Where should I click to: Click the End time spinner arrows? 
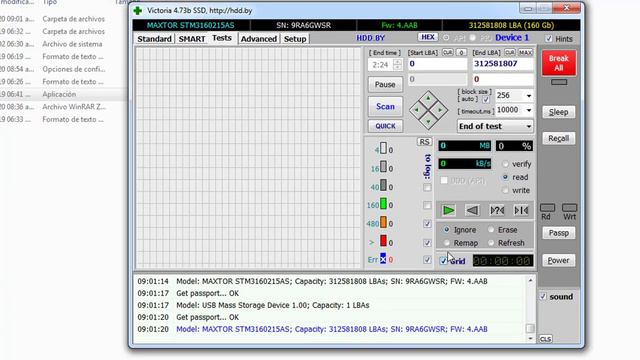(397, 64)
